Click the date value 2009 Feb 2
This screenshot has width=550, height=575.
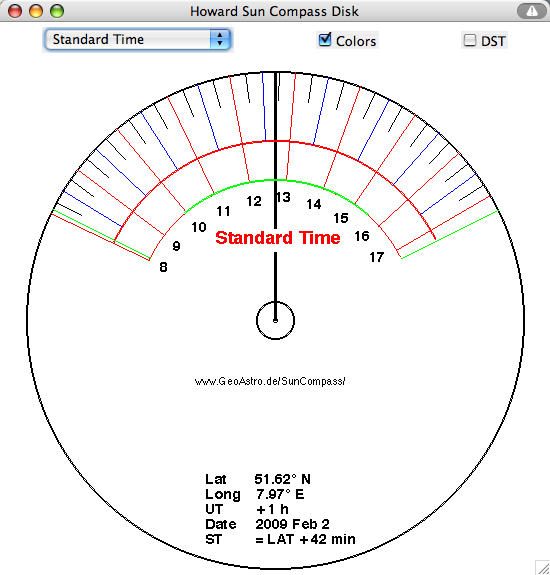(x=292, y=524)
